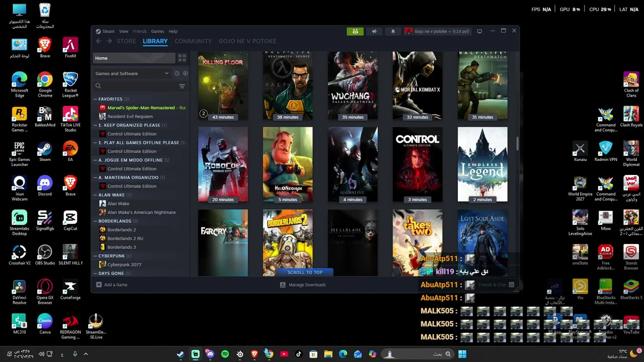This screenshot has width=644, height=362.
Task: Open RoboCop Rogue City game cover
Action: (223, 164)
